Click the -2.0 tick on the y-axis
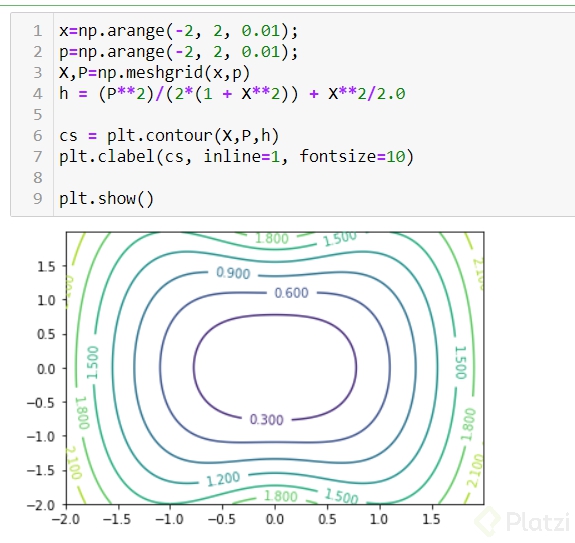This screenshot has height=543, width=575. (x=41, y=505)
